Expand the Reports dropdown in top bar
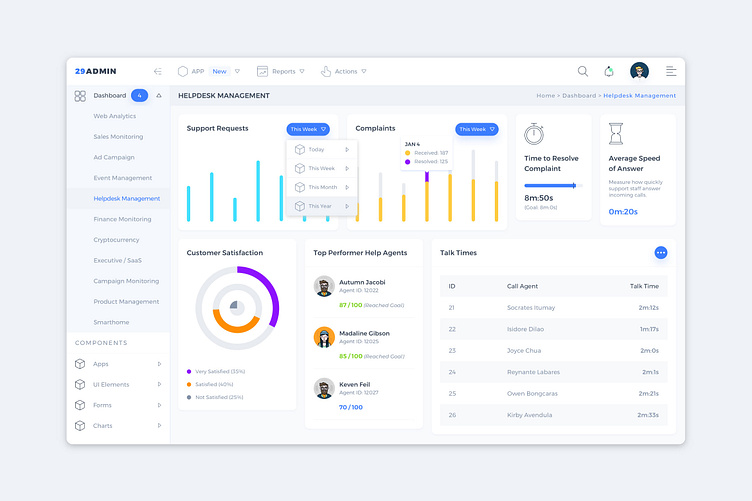Screen dimensions: 752x501 (x=281, y=71)
